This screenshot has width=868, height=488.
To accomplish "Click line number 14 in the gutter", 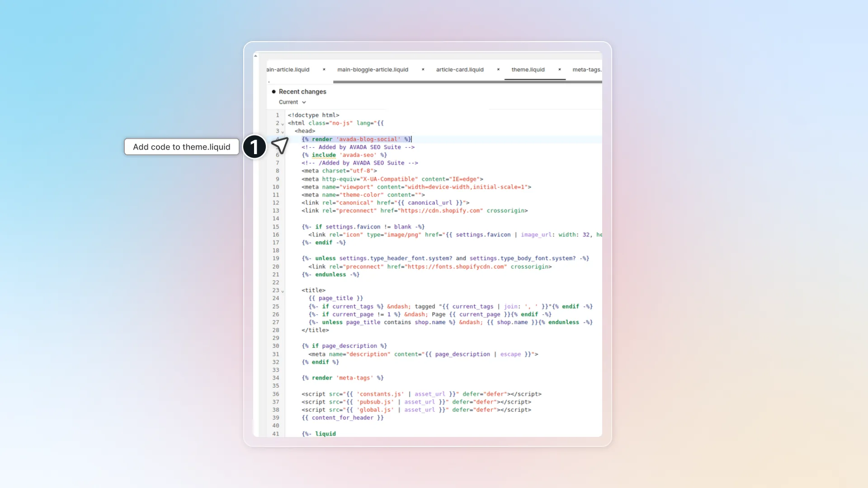I will [x=276, y=219].
